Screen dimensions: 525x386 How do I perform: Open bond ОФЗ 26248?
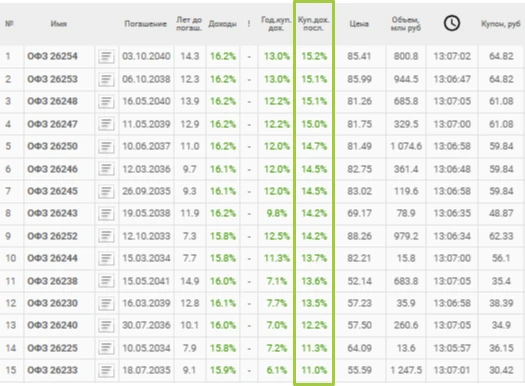coord(52,101)
